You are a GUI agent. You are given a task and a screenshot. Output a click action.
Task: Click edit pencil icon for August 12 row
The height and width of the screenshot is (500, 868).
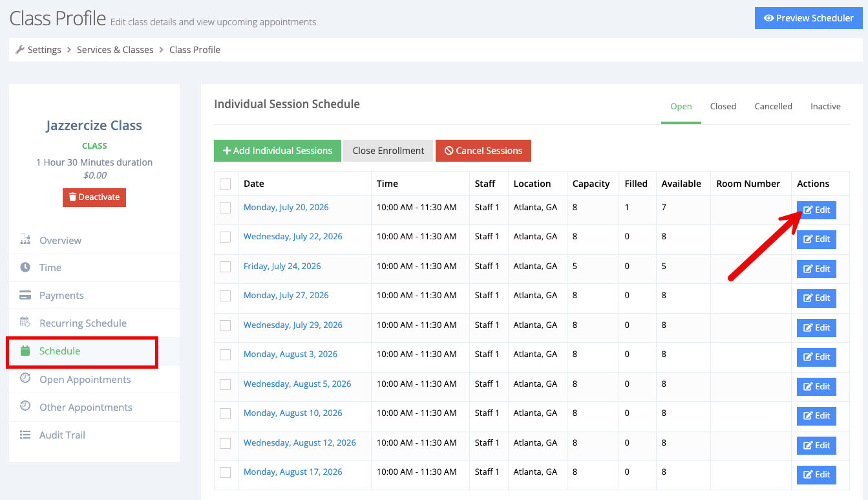point(807,446)
